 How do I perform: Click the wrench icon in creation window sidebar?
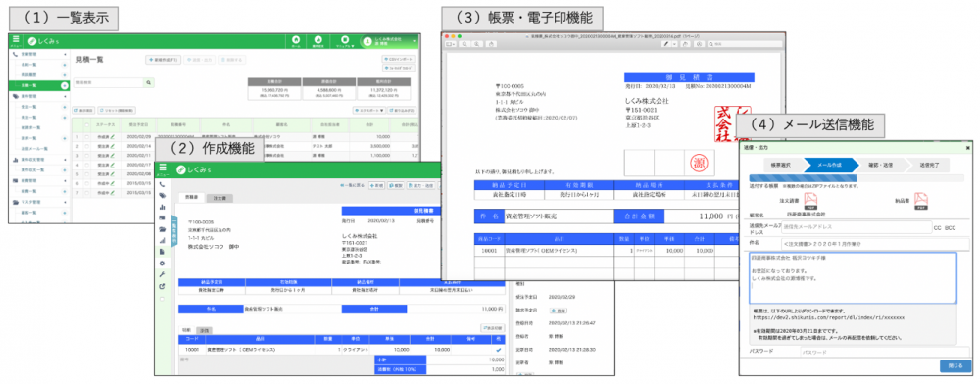tap(163, 274)
